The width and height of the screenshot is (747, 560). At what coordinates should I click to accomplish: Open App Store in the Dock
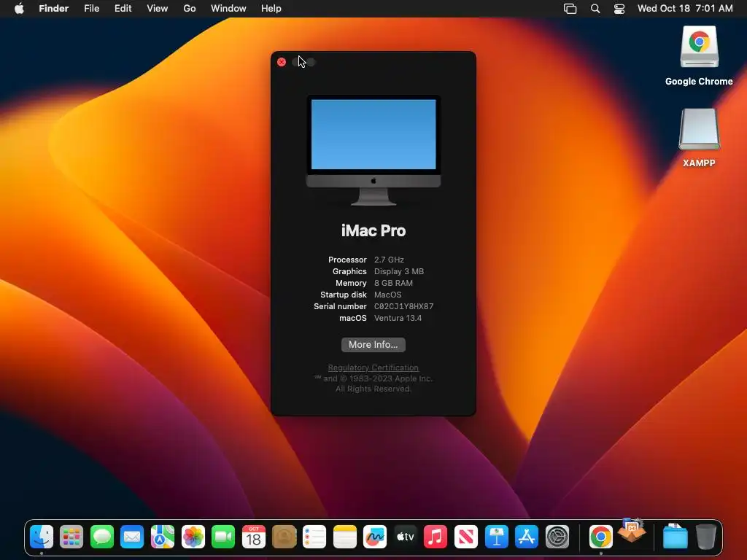click(x=527, y=537)
